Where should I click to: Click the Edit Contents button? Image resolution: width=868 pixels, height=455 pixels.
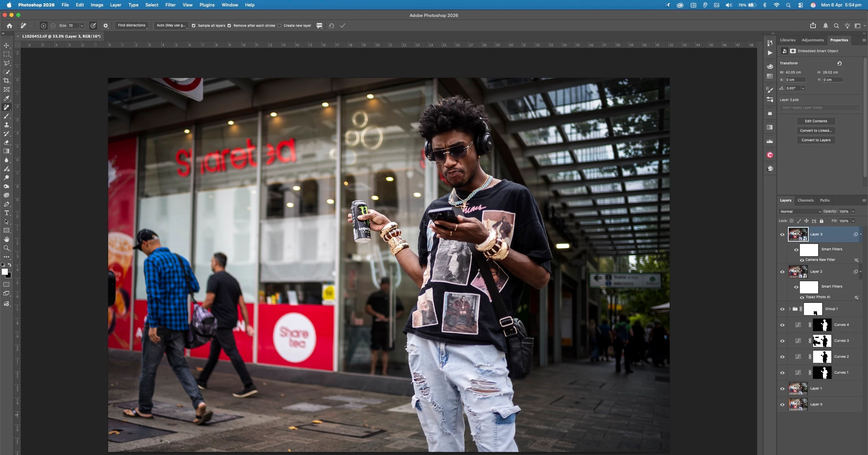[x=816, y=121]
